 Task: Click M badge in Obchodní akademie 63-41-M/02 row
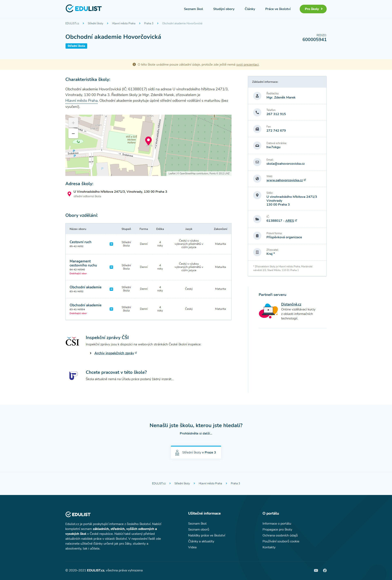(x=111, y=289)
